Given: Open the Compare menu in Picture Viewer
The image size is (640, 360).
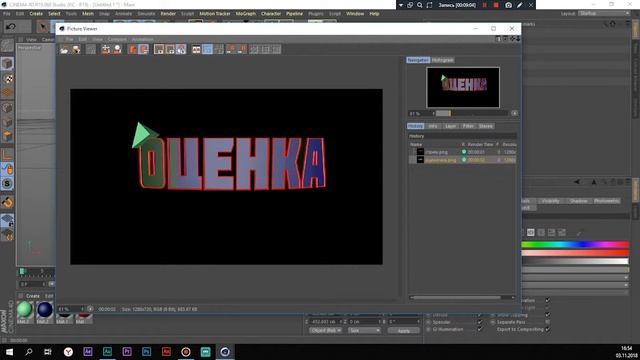Looking at the screenshot, I should 117,39.
